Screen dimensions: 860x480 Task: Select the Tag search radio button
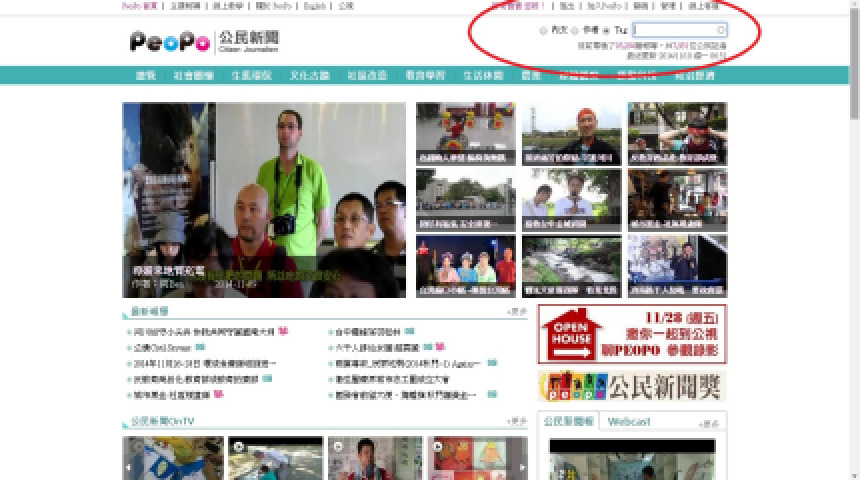[x=607, y=31]
